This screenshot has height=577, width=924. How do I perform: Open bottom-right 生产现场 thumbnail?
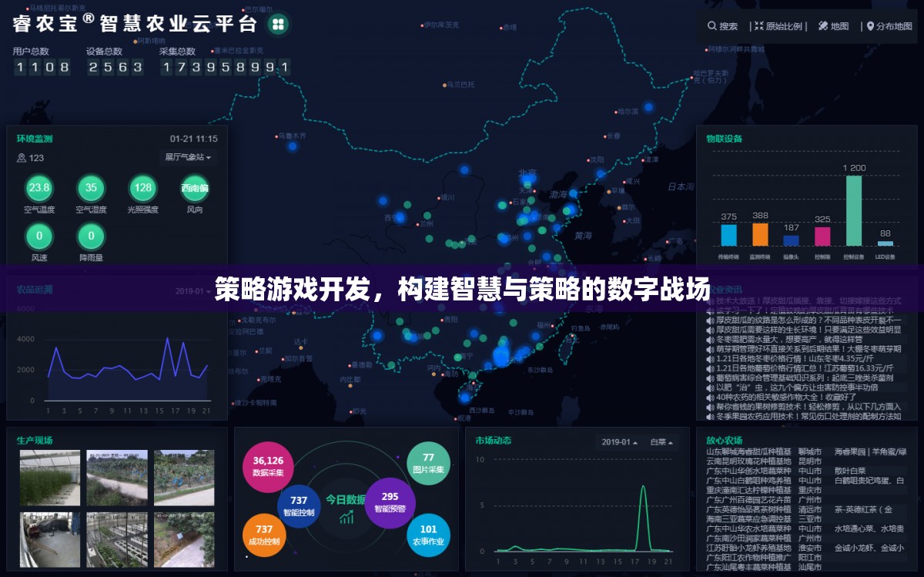pyautogui.click(x=184, y=540)
